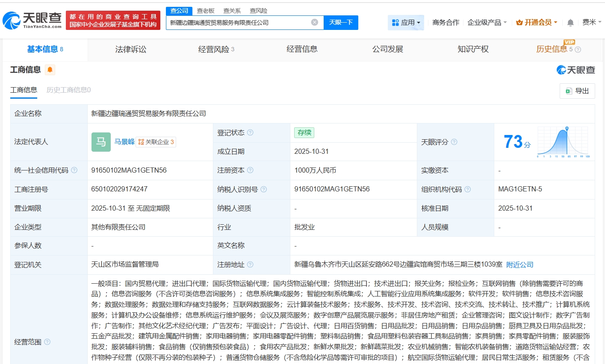Click help icon next to 注册地址
Image resolution: width=605 pixels, height=364 pixels.
250,264
